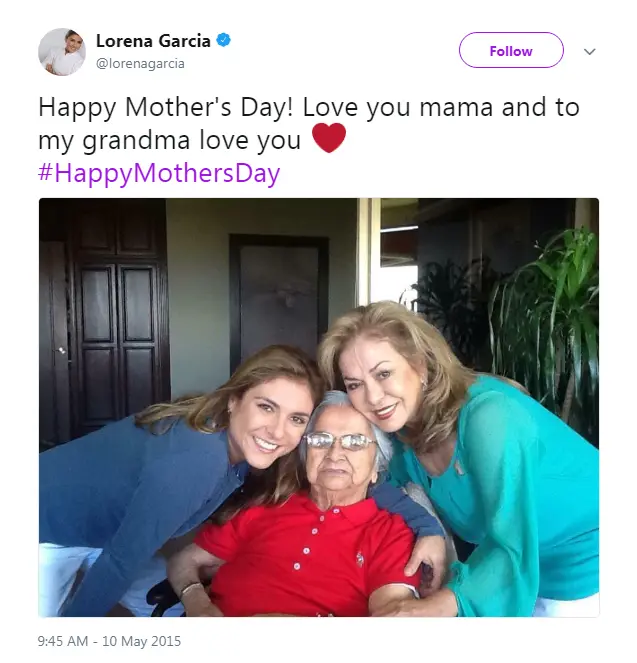637x663 pixels.
Task: Click the grandmother's red polo shirt in photo
Action: pyautogui.click(x=304, y=554)
